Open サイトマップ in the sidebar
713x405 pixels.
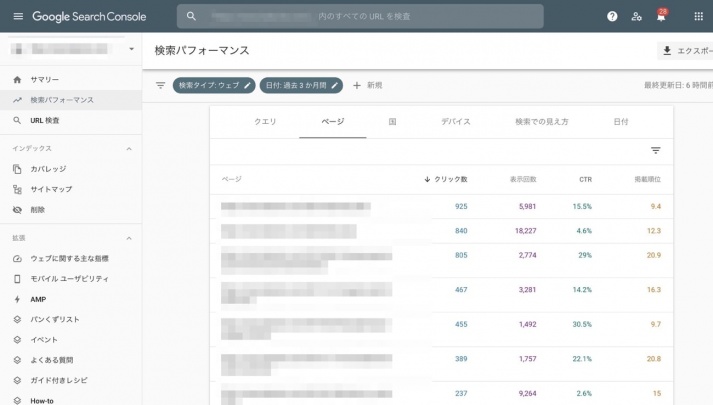[51, 189]
